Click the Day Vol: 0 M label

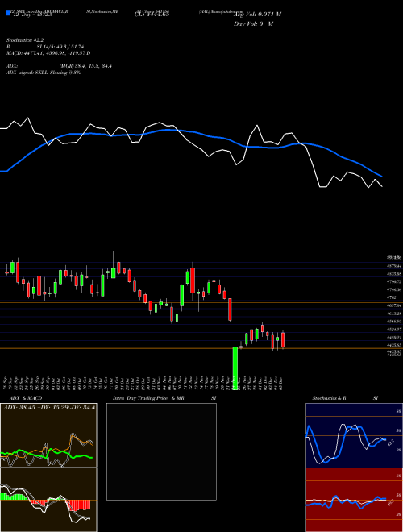tap(253, 23)
